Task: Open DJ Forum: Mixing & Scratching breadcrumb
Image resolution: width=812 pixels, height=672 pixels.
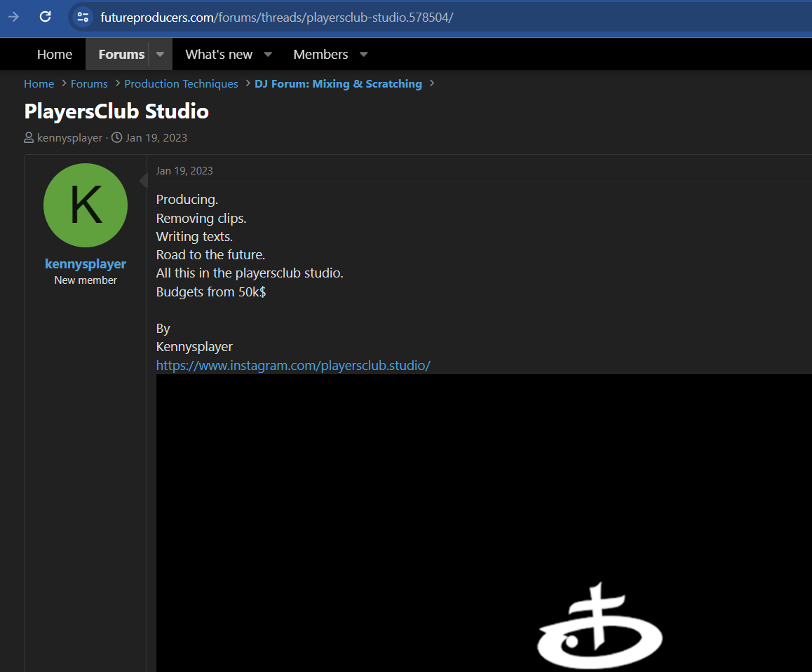Action: (338, 84)
